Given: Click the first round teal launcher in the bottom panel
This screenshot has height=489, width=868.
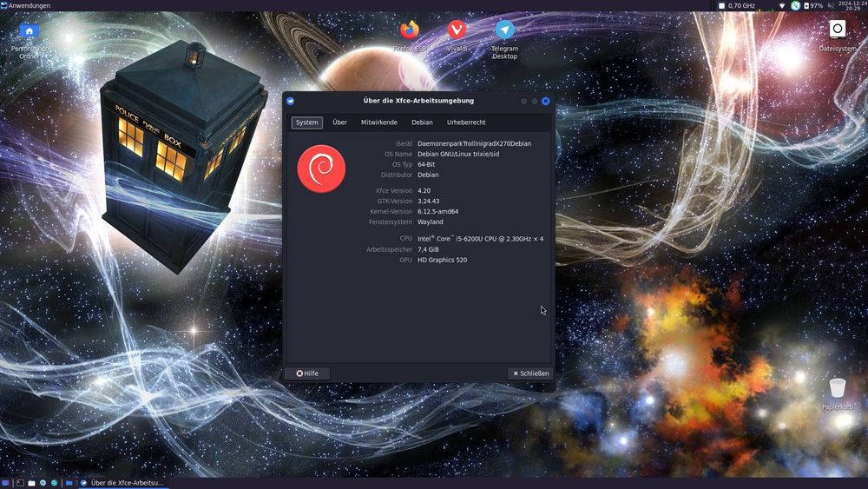Looking at the screenshot, I should 43,483.
